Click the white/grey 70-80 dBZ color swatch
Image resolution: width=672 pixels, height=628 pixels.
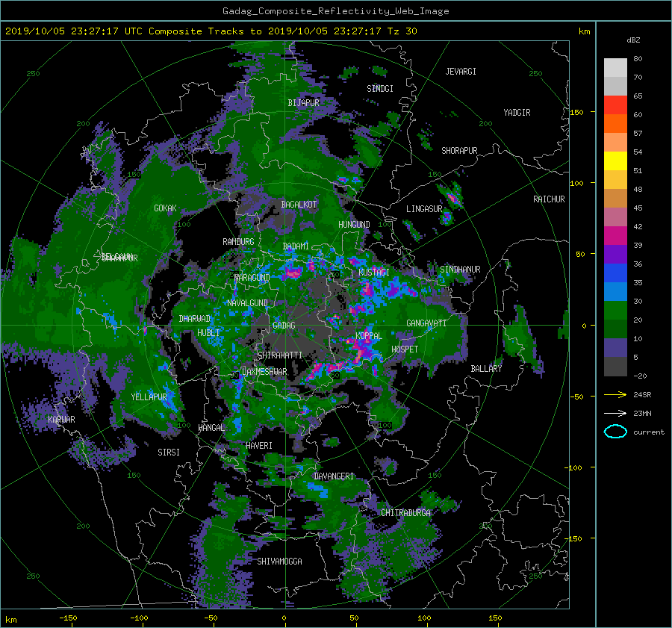[x=615, y=67]
